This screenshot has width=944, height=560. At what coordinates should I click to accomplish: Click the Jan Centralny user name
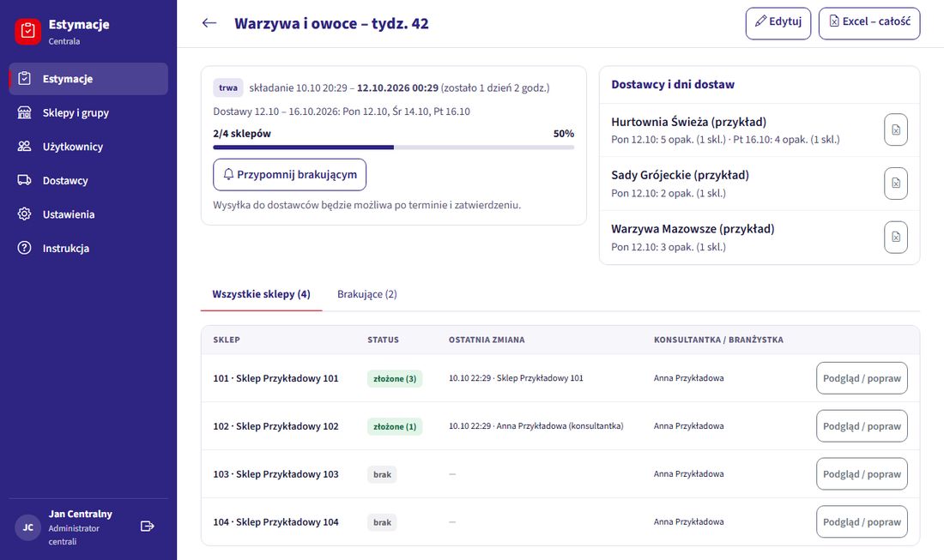(x=81, y=515)
